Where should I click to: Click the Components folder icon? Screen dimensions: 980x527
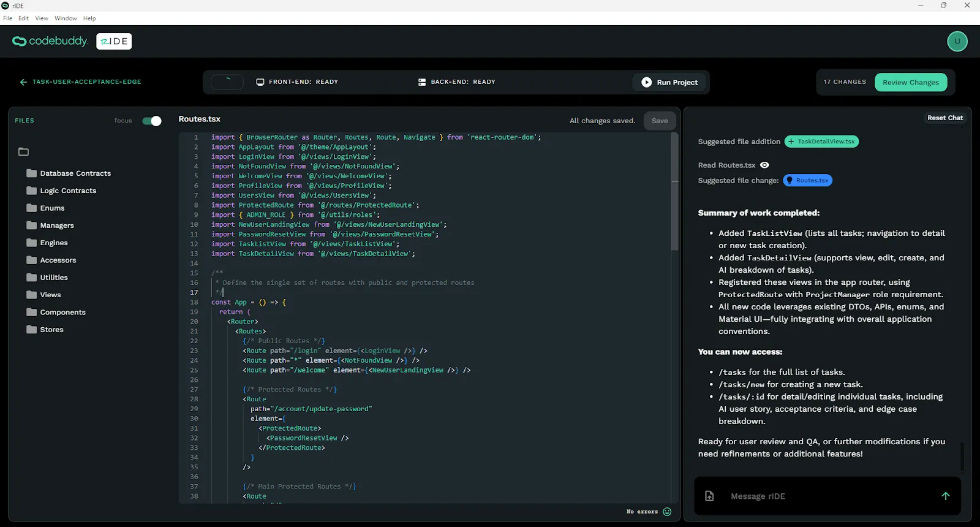click(x=32, y=313)
